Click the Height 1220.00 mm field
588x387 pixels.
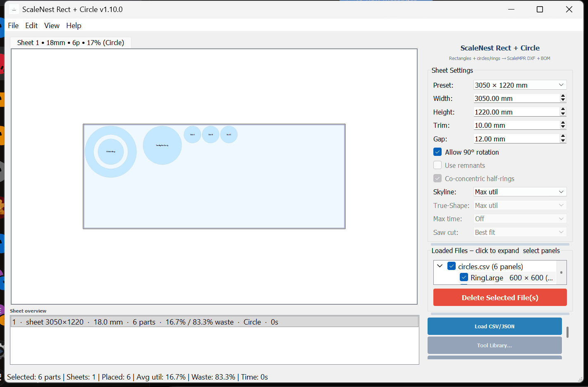tap(516, 112)
